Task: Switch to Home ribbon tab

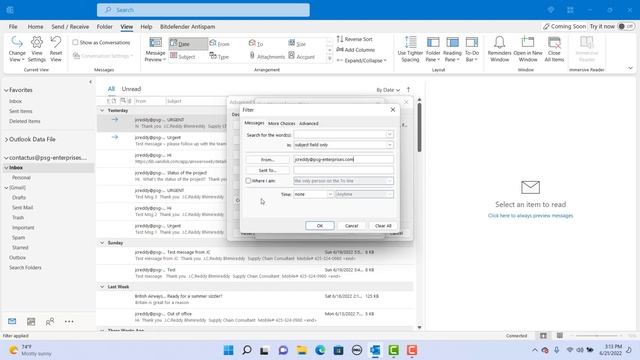Action: point(36,27)
